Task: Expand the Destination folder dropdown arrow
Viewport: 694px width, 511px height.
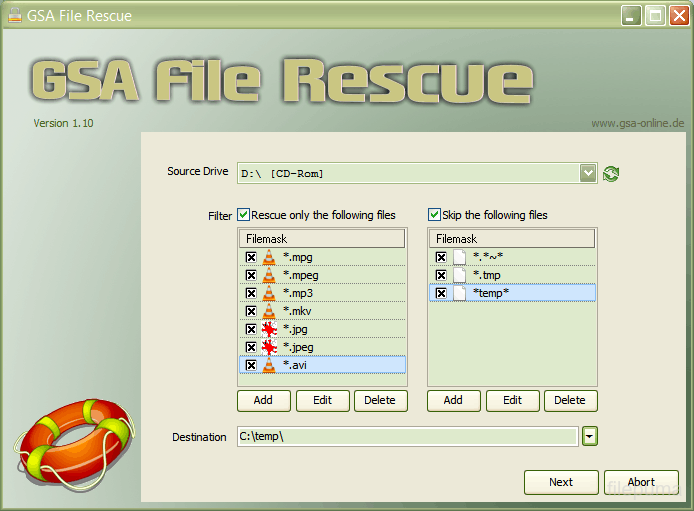Action: point(590,436)
